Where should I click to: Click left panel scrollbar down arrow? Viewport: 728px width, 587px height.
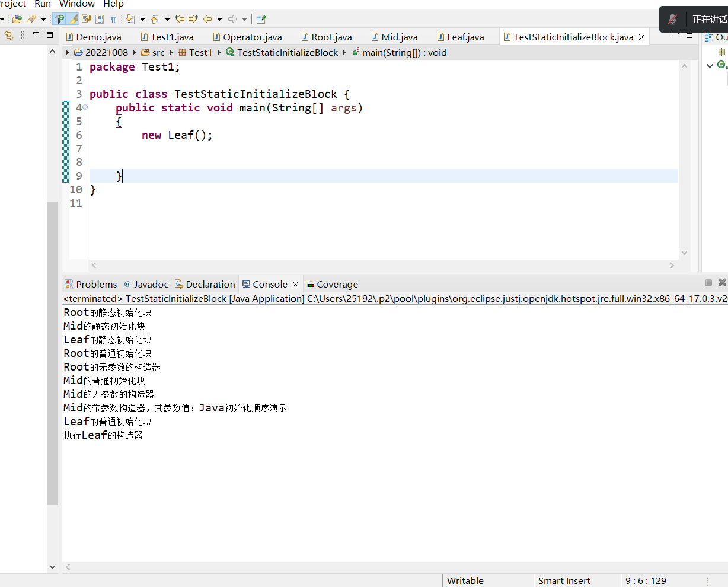pos(52,567)
